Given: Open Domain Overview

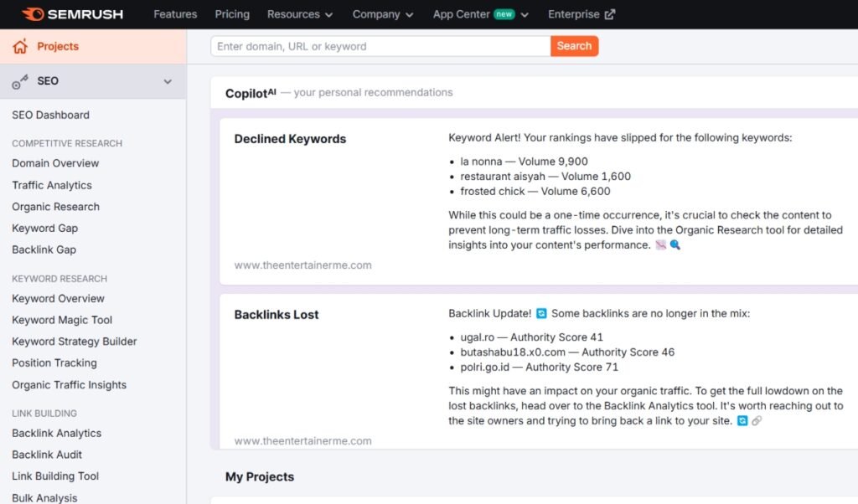Looking at the screenshot, I should click(55, 163).
